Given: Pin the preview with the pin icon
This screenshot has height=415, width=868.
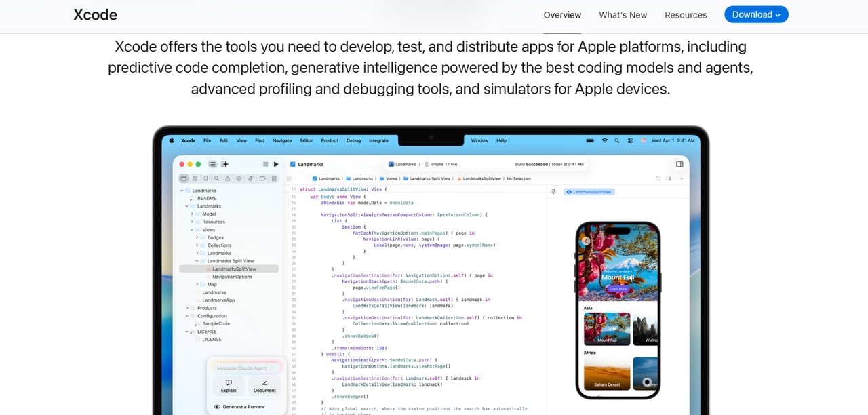Looking at the screenshot, I should [x=553, y=192].
